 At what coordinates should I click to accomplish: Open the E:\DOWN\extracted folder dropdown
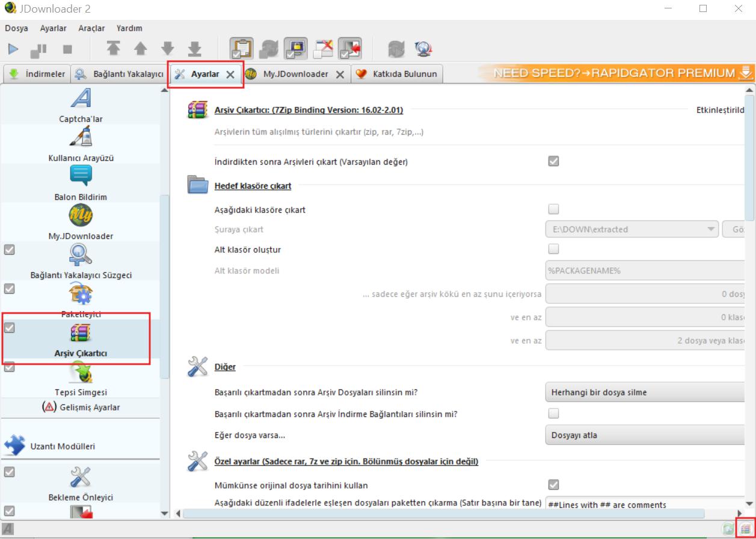pyautogui.click(x=632, y=229)
